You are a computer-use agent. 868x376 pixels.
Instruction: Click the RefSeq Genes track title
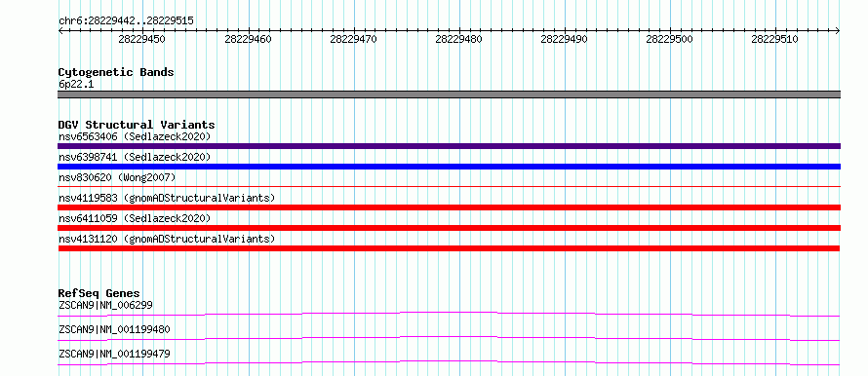[x=99, y=293]
